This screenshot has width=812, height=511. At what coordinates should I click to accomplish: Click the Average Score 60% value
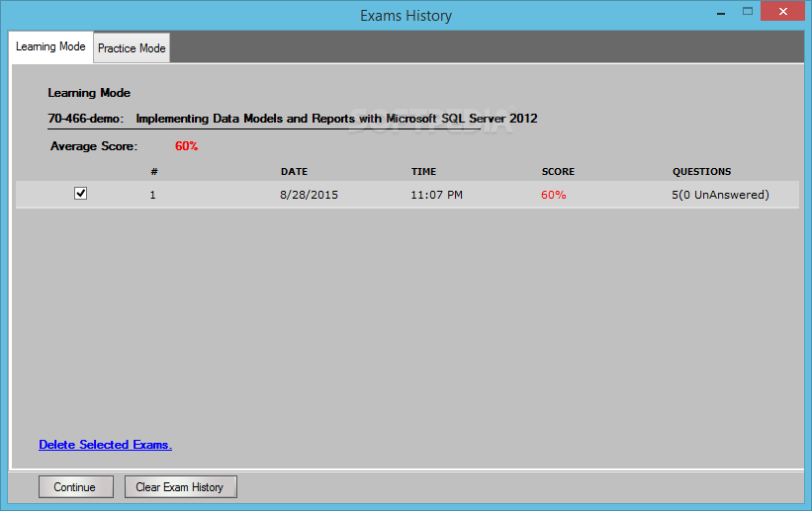pyautogui.click(x=186, y=146)
